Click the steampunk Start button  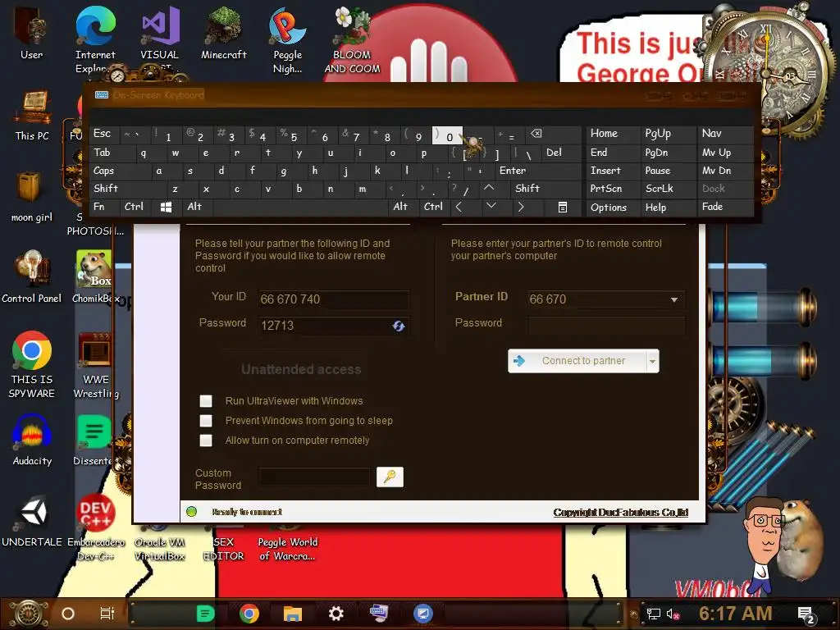coord(29,614)
